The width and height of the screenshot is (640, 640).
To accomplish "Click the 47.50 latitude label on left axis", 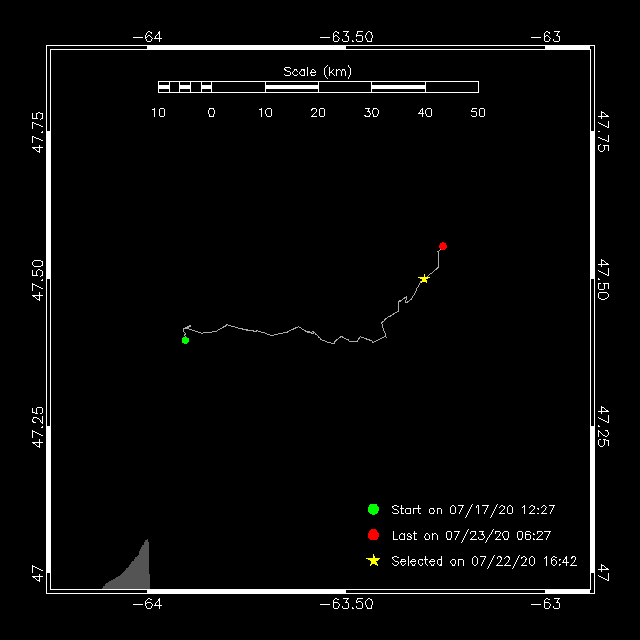I will pyautogui.click(x=38, y=279).
